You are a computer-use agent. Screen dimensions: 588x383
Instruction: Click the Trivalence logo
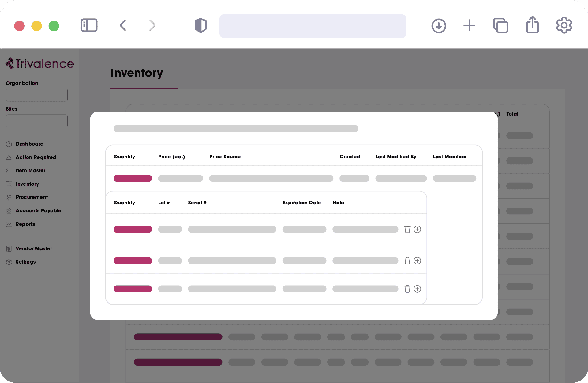(39, 63)
